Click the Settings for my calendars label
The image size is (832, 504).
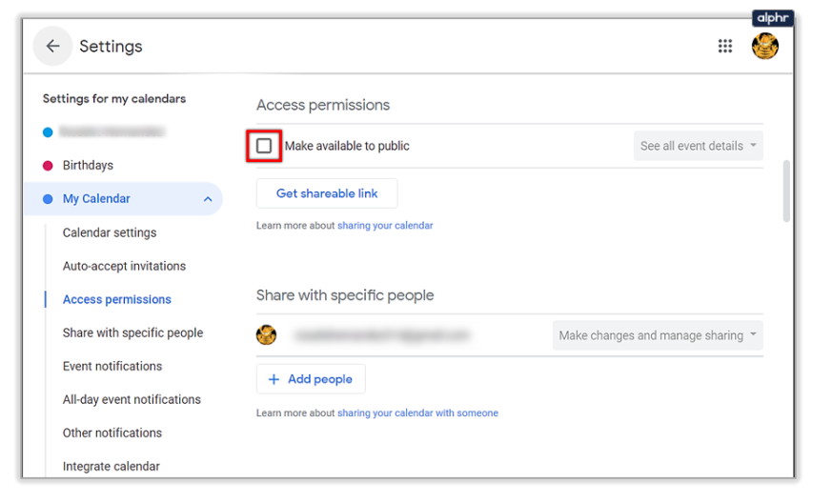tap(114, 99)
